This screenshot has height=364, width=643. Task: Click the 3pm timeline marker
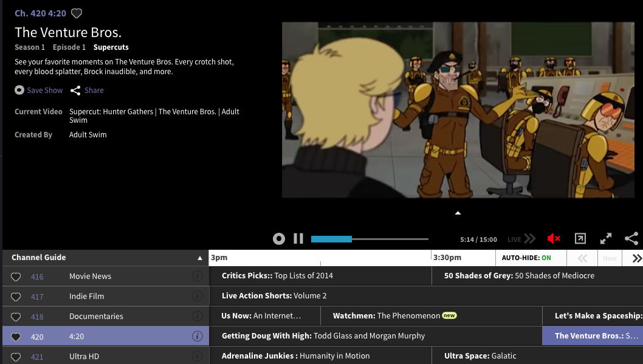[219, 258]
